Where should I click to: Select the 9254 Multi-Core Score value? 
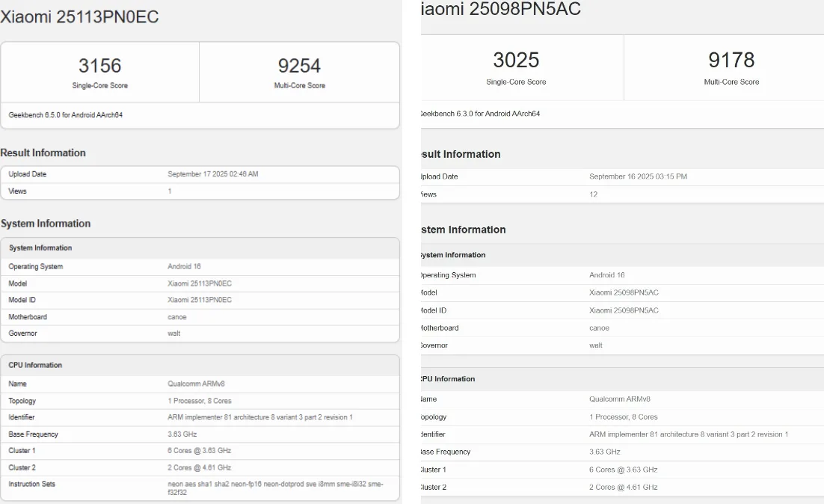point(299,66)
